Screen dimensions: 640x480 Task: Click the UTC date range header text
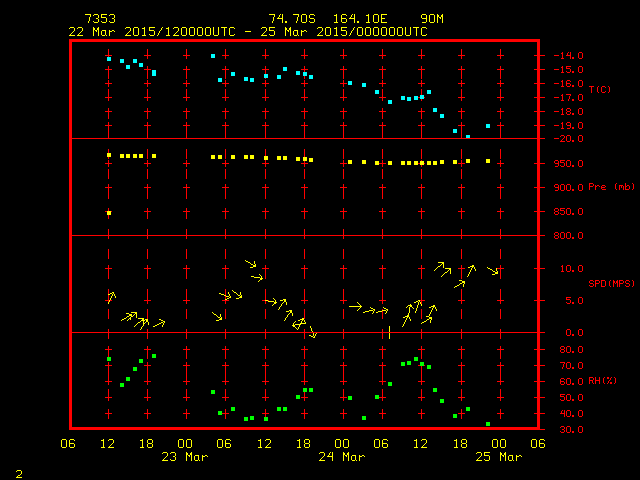coord(247,31)
